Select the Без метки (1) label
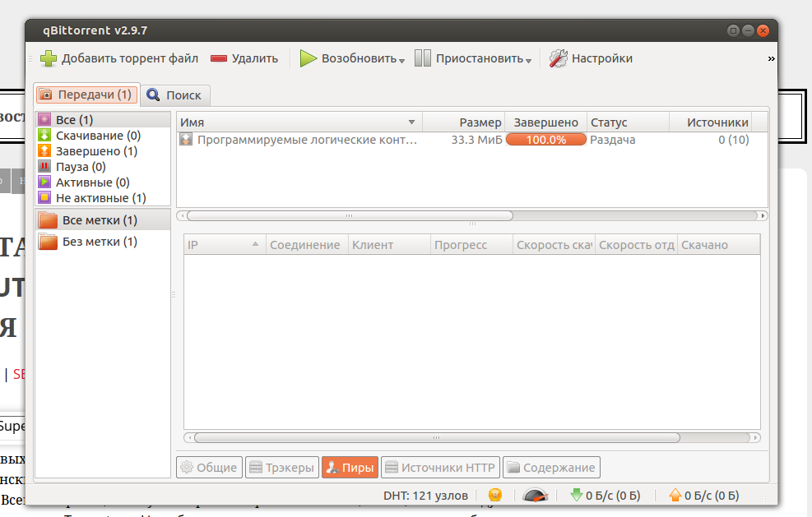The image size is (812, 517). pos(103,241)
